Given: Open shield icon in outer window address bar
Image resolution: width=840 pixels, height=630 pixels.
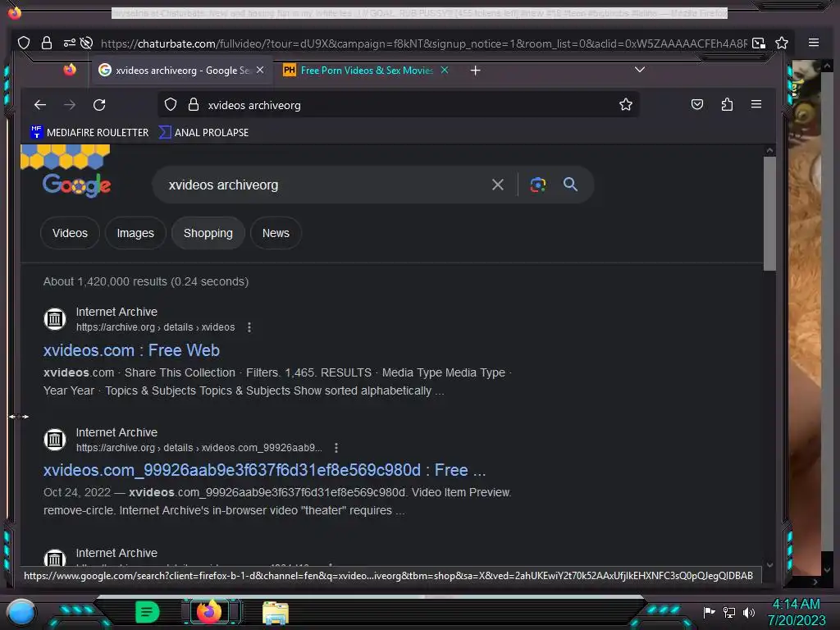Looking at the screenshot, I should (x=24, y=43).
